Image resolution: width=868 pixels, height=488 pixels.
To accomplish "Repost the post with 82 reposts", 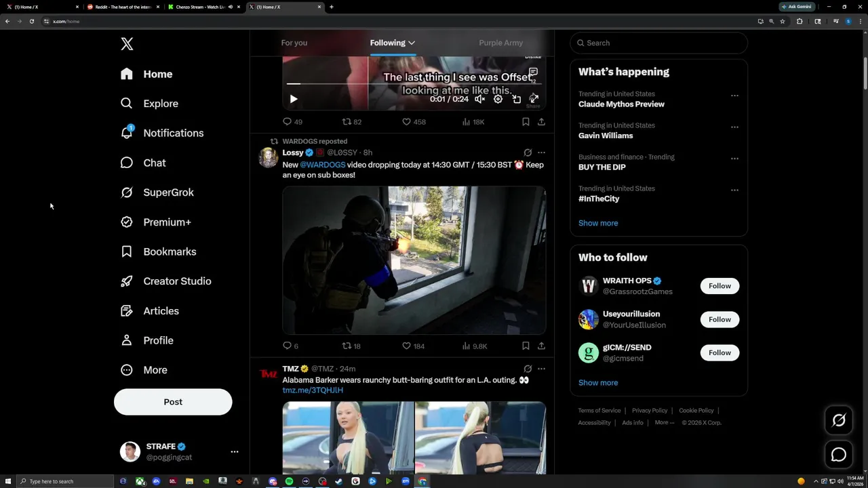I will tap(351, 122).
